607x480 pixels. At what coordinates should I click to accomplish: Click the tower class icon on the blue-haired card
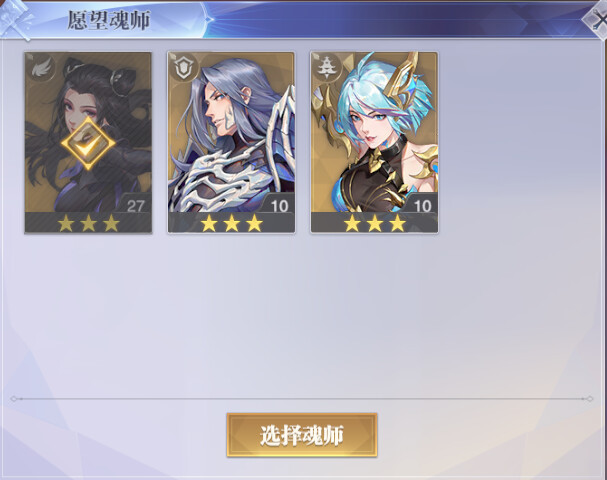click(326, 69)
